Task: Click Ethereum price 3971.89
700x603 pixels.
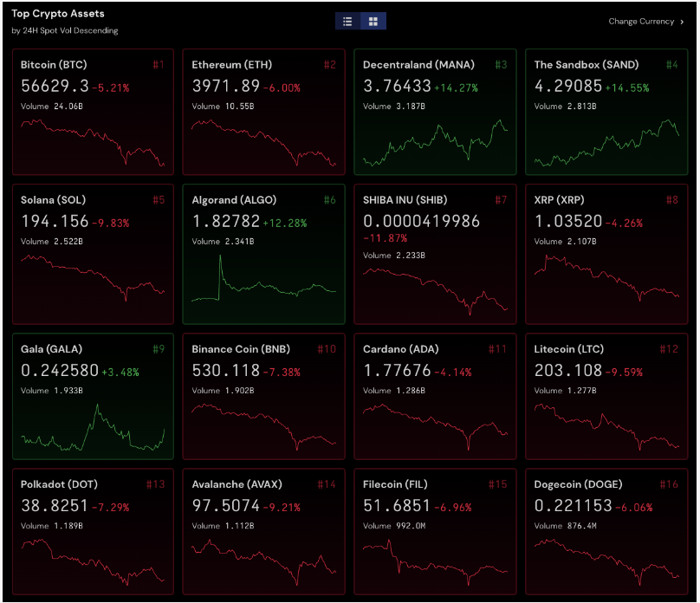Action: [226, 86]
